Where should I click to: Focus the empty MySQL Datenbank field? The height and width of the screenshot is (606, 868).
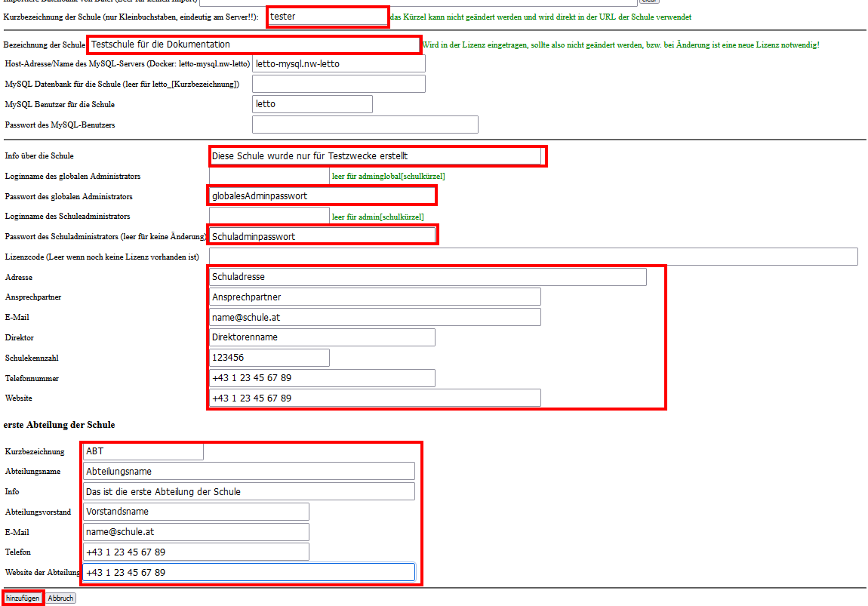[x=338, y=84]
